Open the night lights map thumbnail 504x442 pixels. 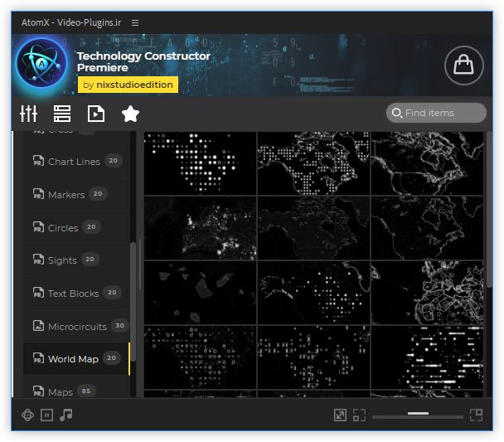pyautogui.click(x=200, y=228)
